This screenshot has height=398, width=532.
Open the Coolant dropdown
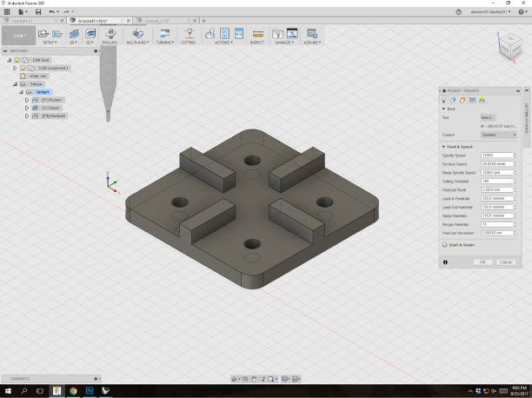[x=498, y=135]
